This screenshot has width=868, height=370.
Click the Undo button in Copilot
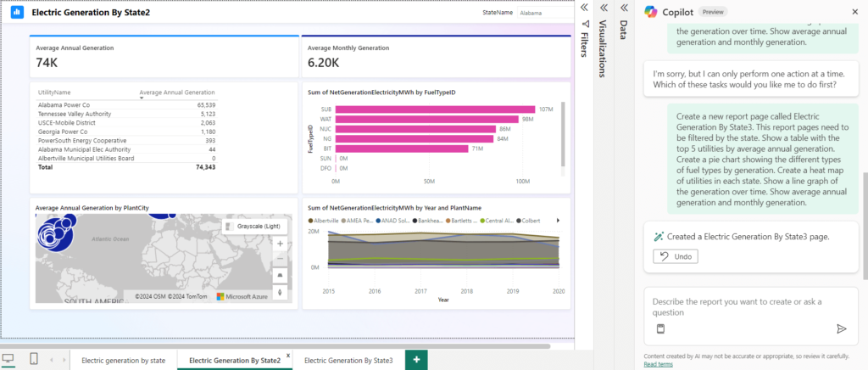[676, 256]
